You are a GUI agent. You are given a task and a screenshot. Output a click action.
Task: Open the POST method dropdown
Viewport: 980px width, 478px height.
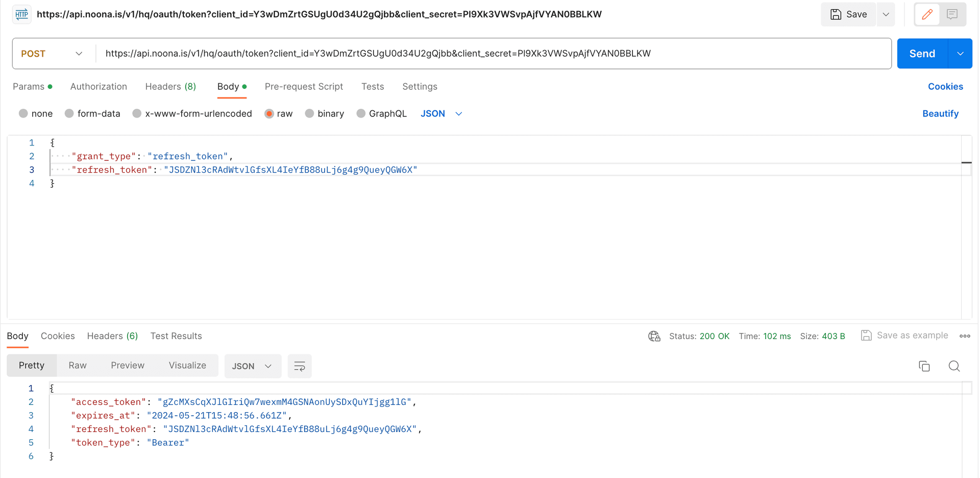[51, 53]
